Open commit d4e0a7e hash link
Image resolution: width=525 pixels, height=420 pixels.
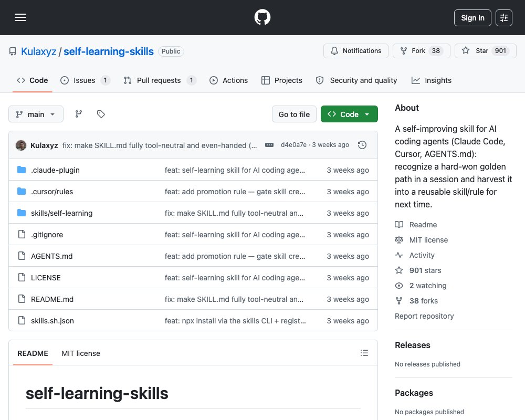293,145
